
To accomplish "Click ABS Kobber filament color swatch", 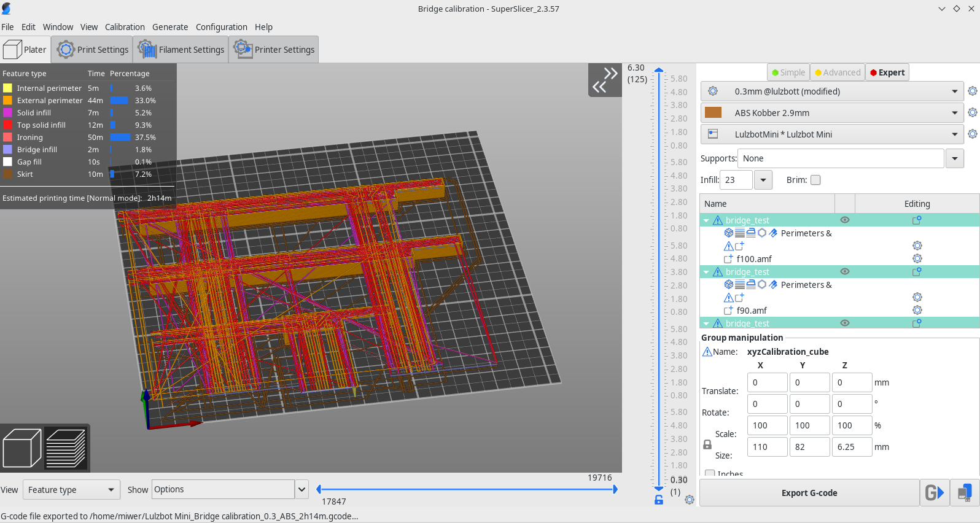I will click(713, 112).
